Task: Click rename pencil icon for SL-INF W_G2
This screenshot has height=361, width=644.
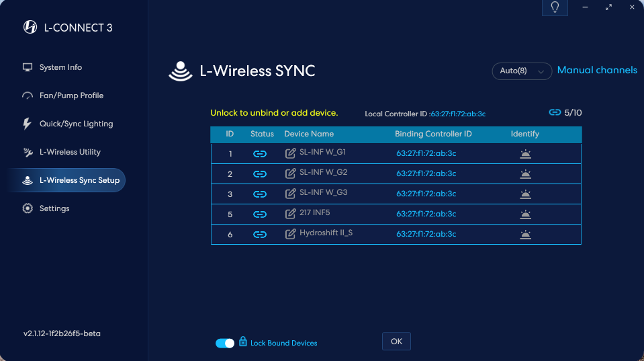Action: (291, 173)
